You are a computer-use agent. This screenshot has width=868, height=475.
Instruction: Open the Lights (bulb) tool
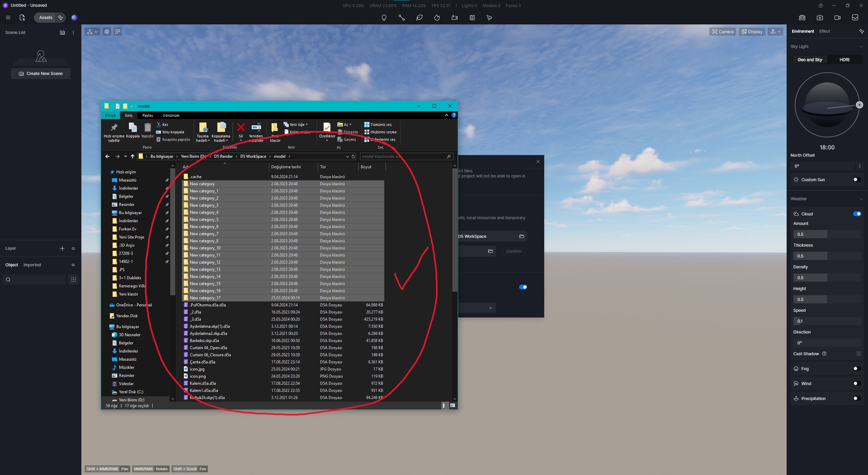pos(384,18)
